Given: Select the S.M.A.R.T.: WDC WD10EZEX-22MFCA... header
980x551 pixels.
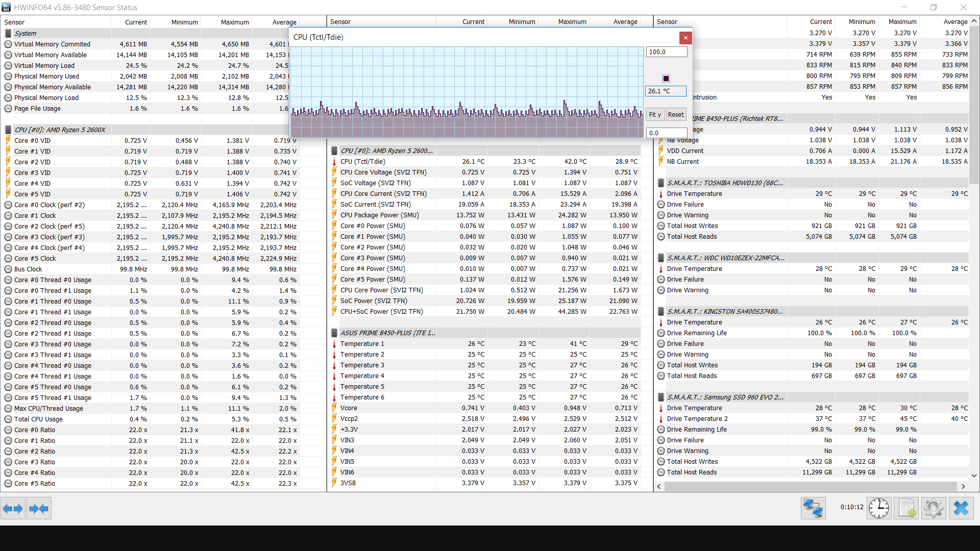Looking at the screenshot, I should tap(813, 258).
